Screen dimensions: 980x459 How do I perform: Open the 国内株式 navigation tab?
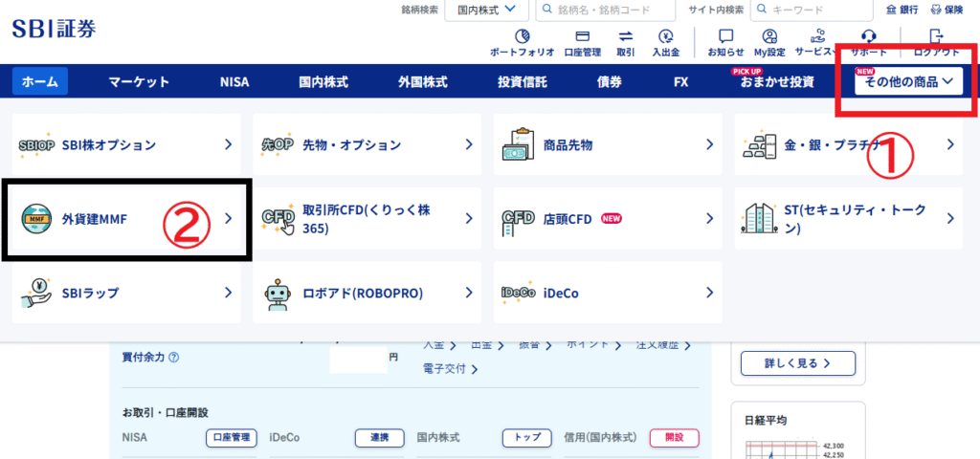323,81
